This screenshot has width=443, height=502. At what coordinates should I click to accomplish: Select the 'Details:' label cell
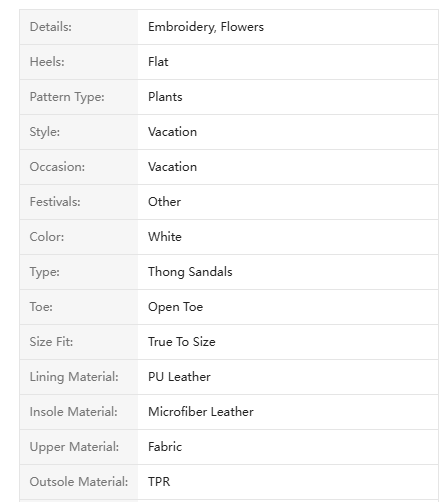coord(79,27)
